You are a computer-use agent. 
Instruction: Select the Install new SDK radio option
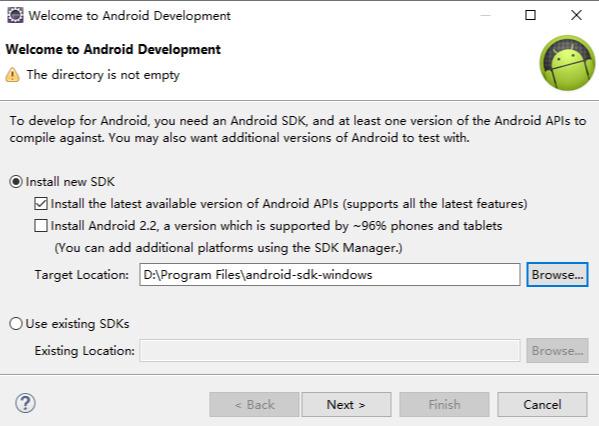click(x=16, y=181)
